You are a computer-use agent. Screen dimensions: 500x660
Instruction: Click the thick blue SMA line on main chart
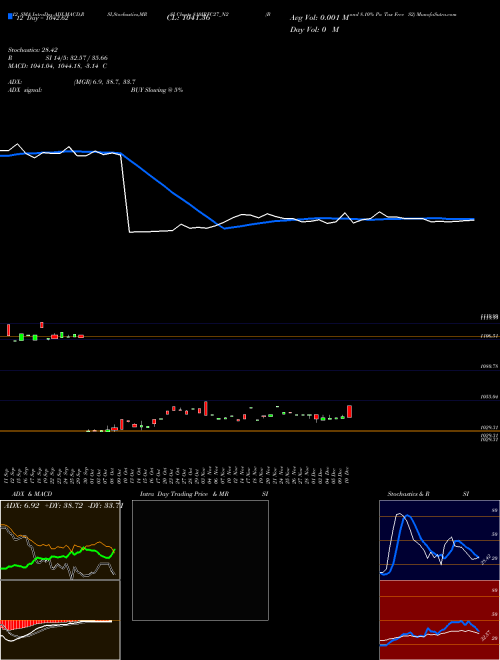(x=173, y=193)
